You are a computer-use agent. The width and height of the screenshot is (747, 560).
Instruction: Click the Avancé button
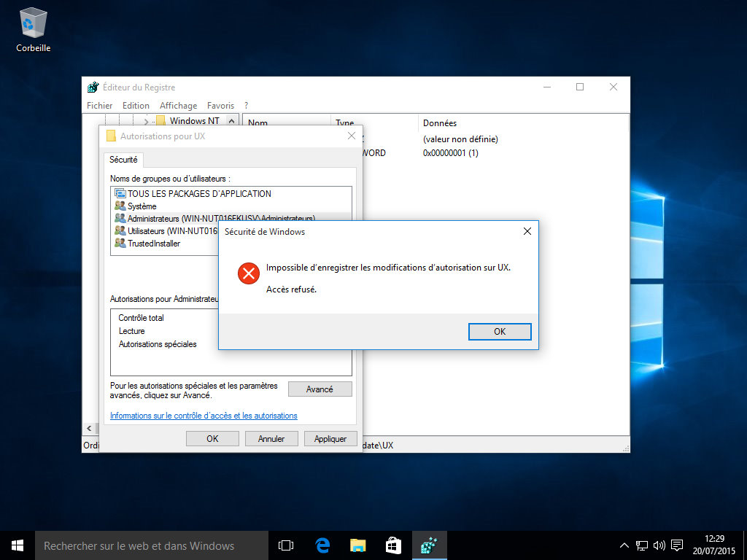[320, 389]
